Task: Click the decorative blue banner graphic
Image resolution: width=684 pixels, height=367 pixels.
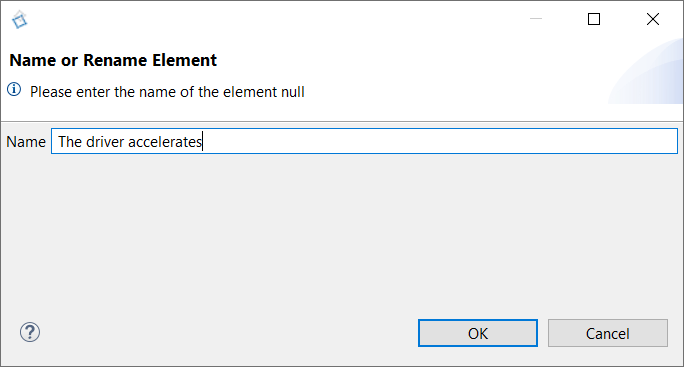Action: pos(646,72)
